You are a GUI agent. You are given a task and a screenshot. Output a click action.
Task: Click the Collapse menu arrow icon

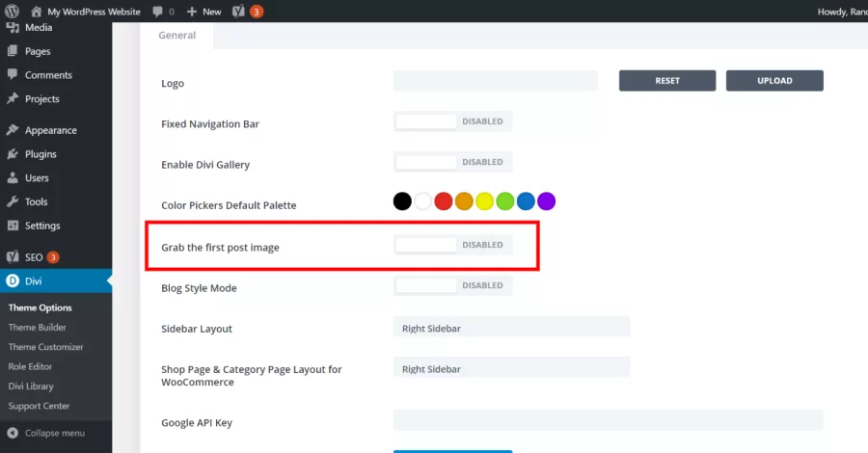[x=13, y=433]
